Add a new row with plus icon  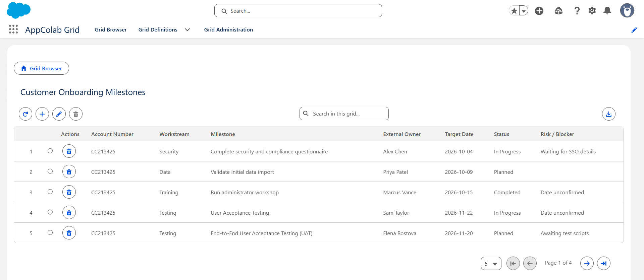click(x=42, y=114)
